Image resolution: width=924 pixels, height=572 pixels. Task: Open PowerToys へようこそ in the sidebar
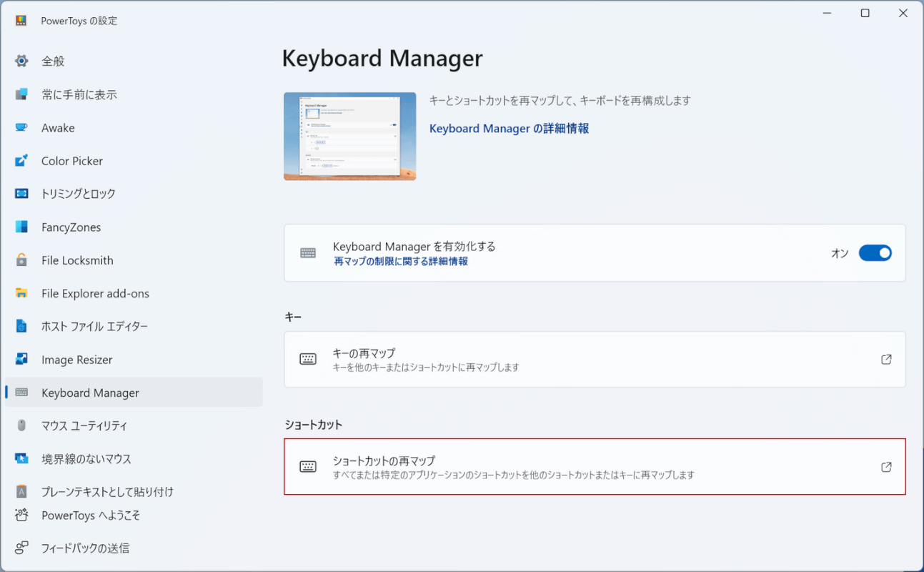(134, 515)
